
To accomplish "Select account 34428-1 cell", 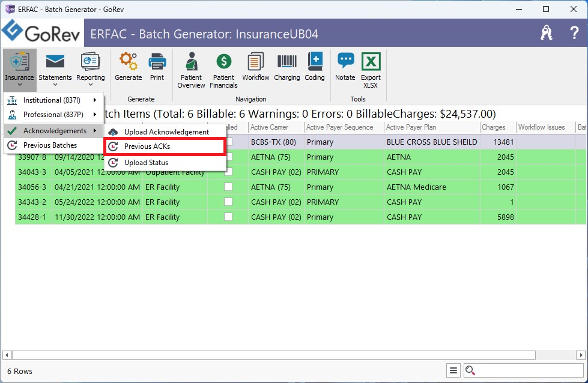I will click(33, 217).
